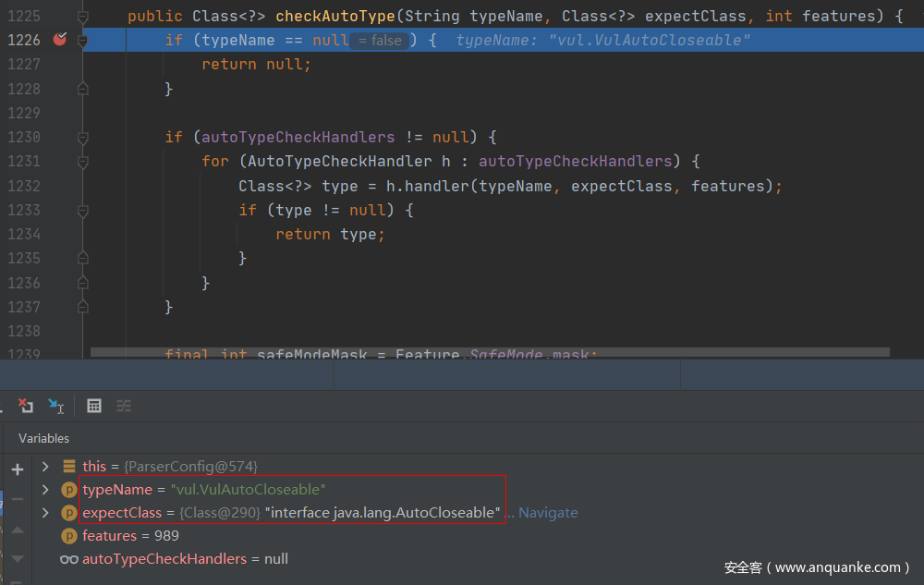Click the Run to Cursor icon
This screenshot has height=585, width=924.
point(56,406)
